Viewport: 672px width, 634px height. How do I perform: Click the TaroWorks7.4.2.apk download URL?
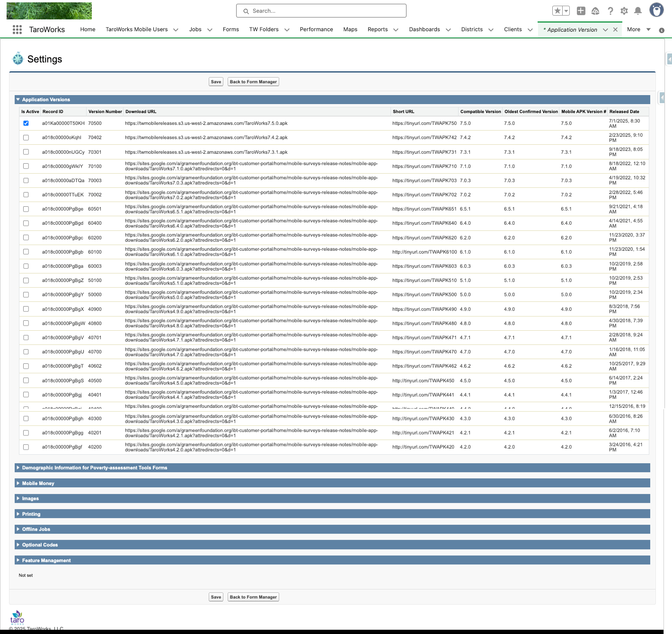[206, 138]
